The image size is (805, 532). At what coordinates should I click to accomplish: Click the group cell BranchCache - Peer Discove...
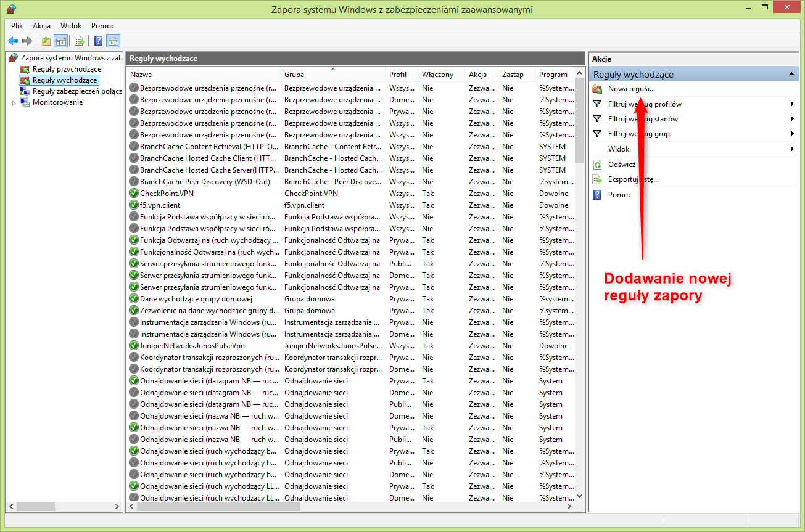click(x=333, y=182)
